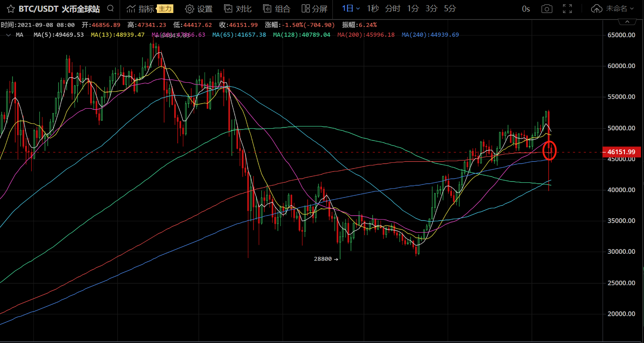Click the BTC/USDT 火币全球站 symbol title
Viewport: 644px width, 343px height.
(59, 9)
